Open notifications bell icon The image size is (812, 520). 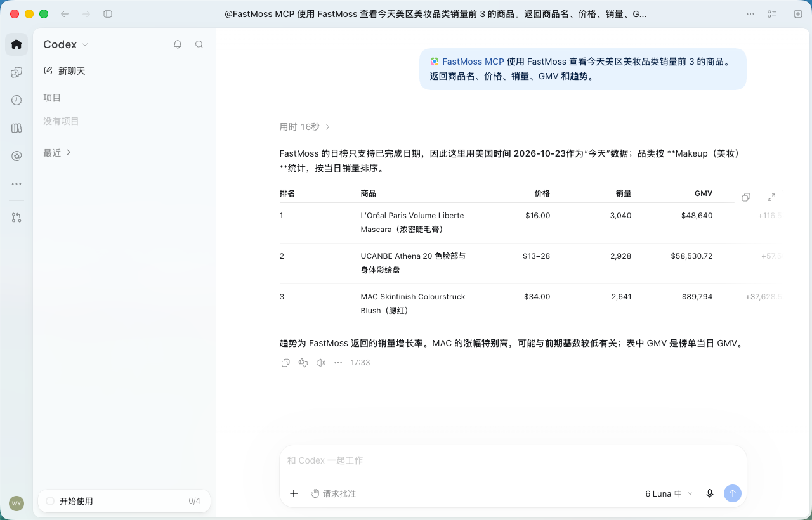tap(178, 44)
